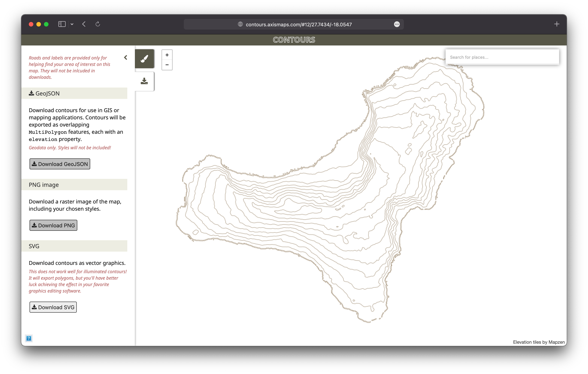
Task: Toggle the browser sidebar panel
Action: coord(62,24)
